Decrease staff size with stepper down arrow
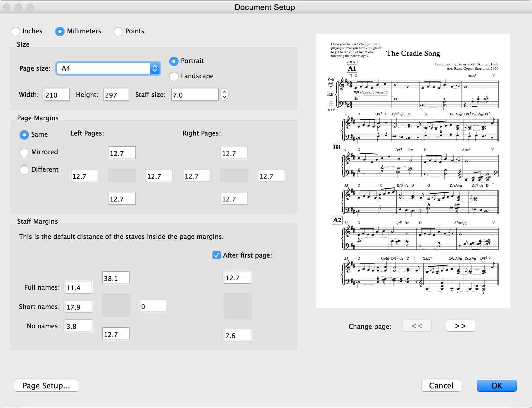This screenshot has height=408, width=532. (x=224, y=97)
